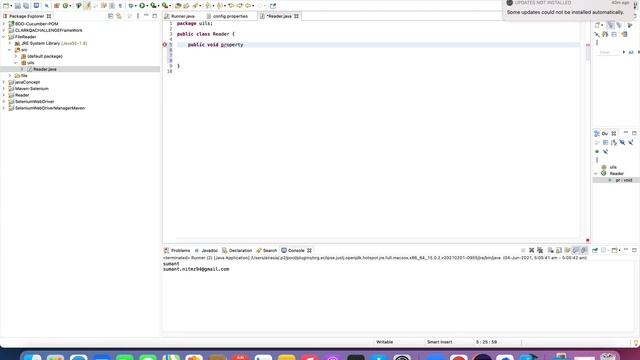The height and width of the screenshot is (360, 640).
Task: Click the New Java Class icon
Action: point(65,6)
